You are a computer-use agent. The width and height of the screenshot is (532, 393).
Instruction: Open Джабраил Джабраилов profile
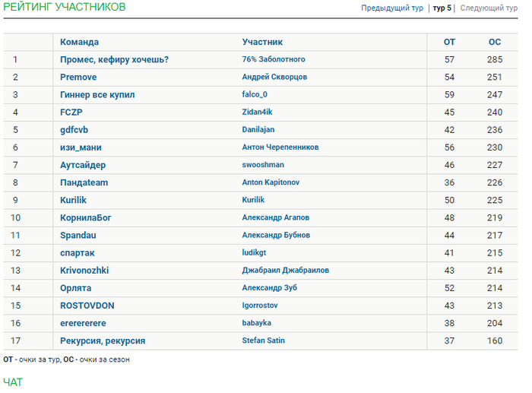click(285, 271)
